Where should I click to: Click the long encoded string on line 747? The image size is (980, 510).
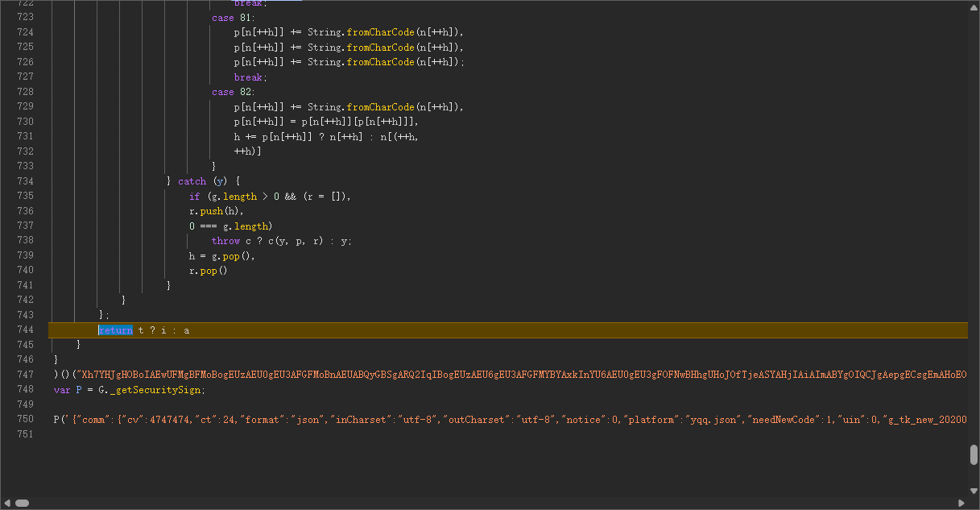pos(521,375)
